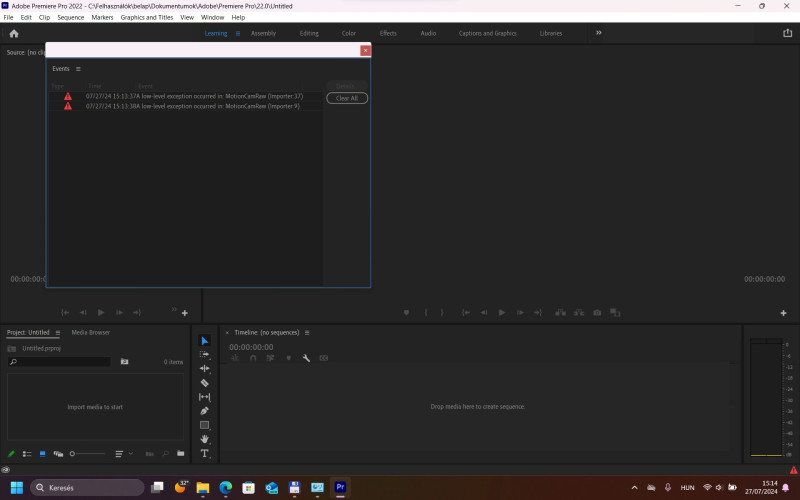
Task: Toggle Timeline linked selection icon
Action: tap(270, 358)
